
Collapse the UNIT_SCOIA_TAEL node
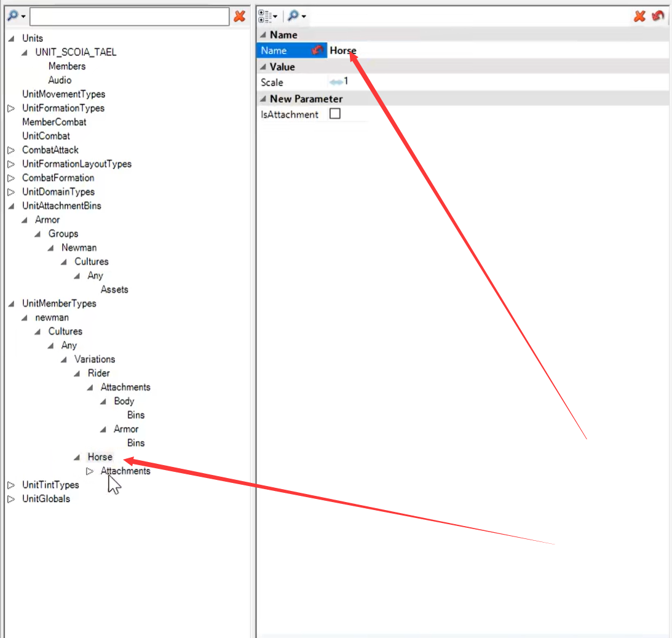(x=25, y=53)
